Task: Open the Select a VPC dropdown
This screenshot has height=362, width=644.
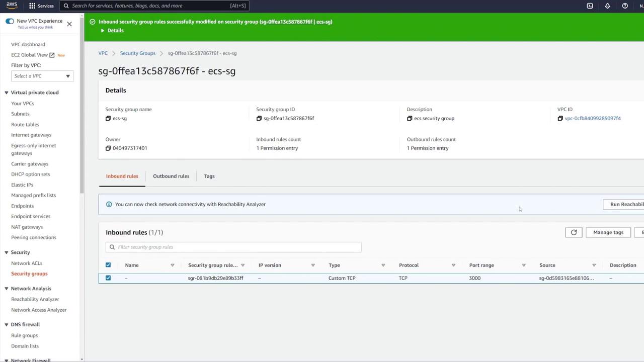Action: point(42,76)
